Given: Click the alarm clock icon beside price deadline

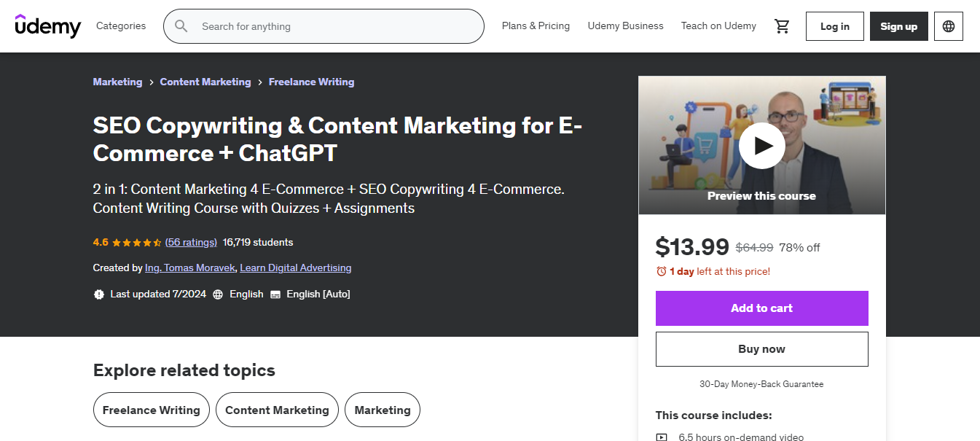Looking at the screenshot, I should click(x=662, y=271).
